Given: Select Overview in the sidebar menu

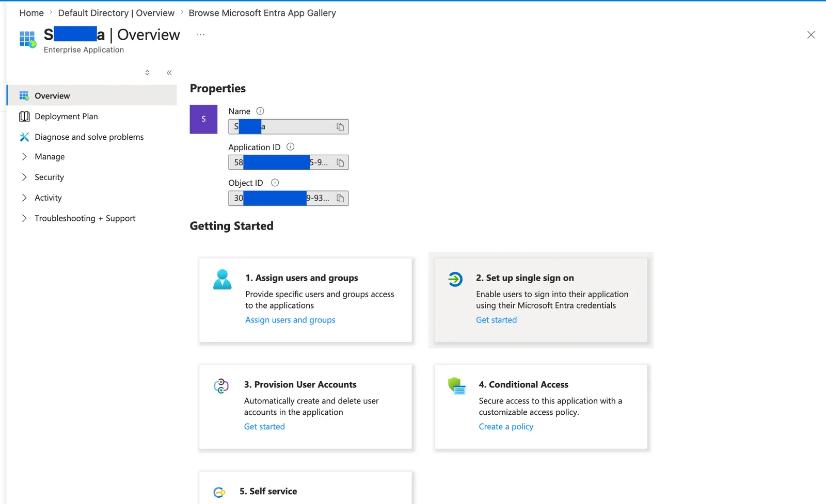Looking at the screenshot, I should (x=92, y=95).
